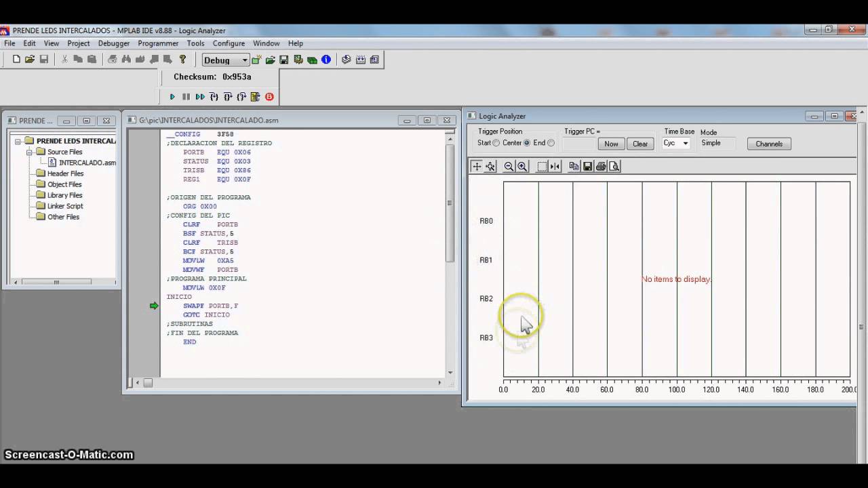Click the Save Workspace icon beside Open Project
Image resolution: width=868 pixels, height=488 pixels.
284,60
